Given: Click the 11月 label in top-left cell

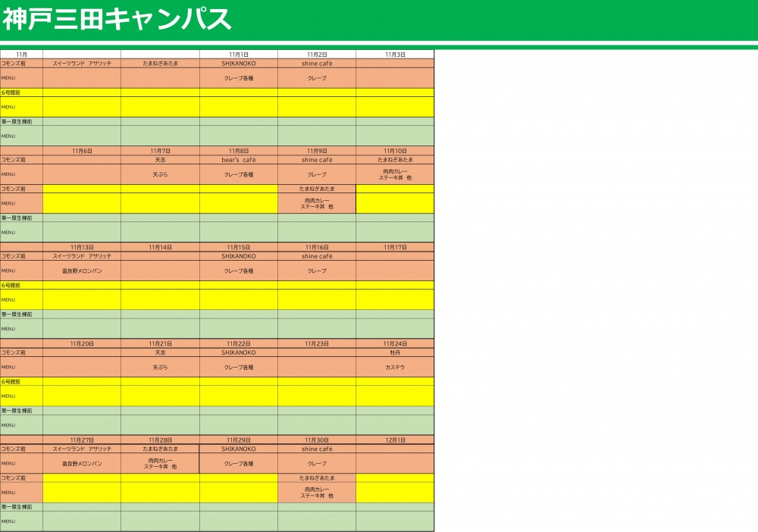Looking at the screenshot, I should [x=21, y=55].
